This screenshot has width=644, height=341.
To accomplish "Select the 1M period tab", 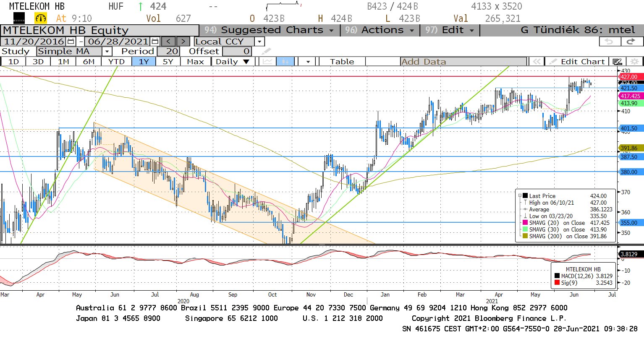I will [63, 62].
